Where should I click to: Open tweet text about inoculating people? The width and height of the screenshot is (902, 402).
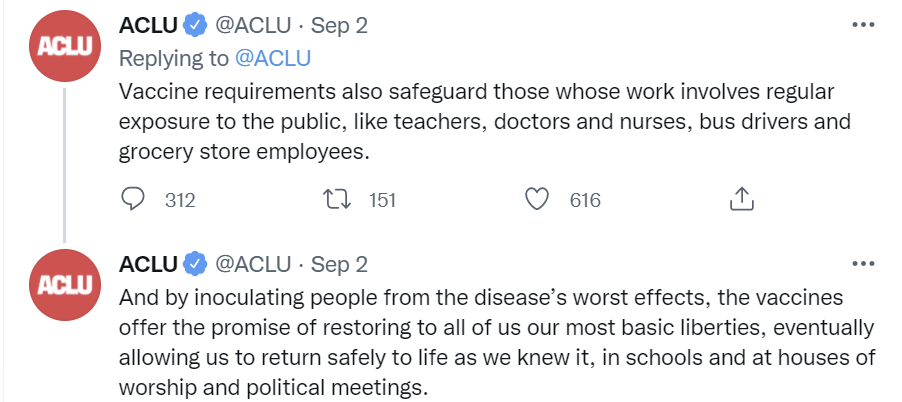(x=497, y=343)
